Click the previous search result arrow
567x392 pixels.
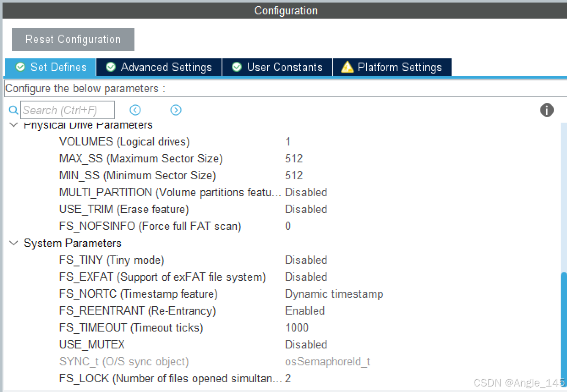(135, 110)
